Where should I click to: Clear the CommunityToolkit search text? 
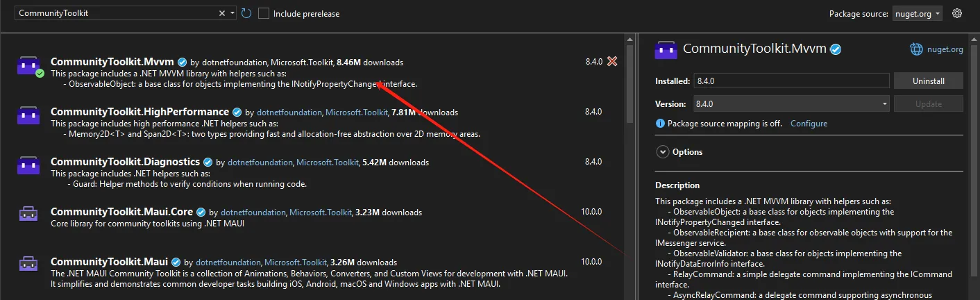[222, 13]
